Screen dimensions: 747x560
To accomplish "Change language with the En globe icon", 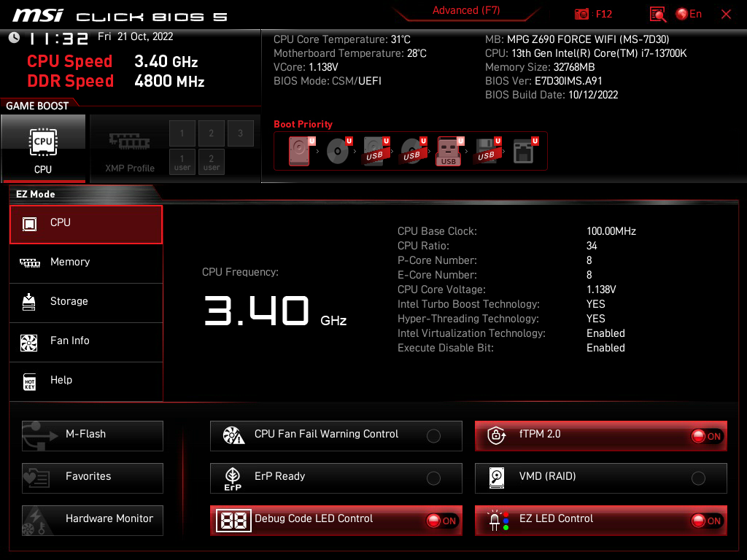I will point(689,14).
